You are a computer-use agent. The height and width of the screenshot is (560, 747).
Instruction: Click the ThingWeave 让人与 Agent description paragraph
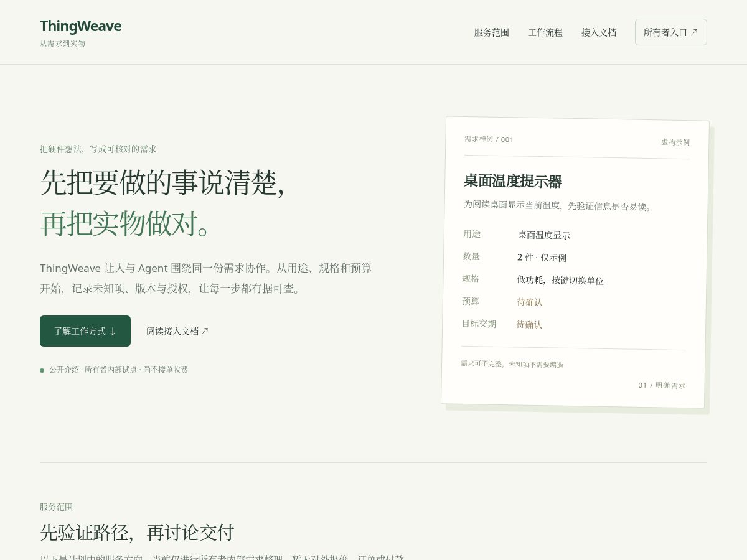click(x=206, y=278)
